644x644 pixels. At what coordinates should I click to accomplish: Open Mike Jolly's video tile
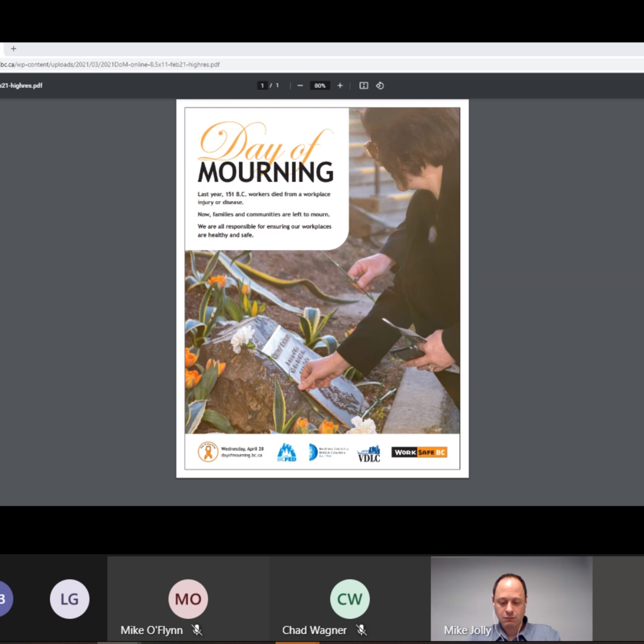tap(511, 599)
